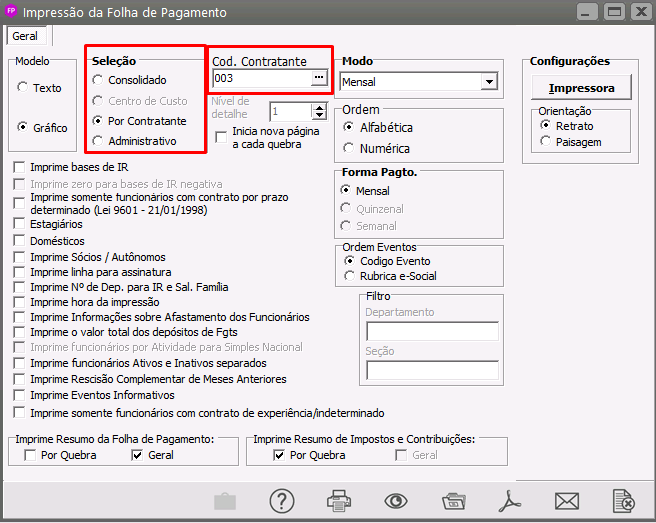The image size is (656, 523).
Task: Click the printer icon to print
Action: point(339,500)
